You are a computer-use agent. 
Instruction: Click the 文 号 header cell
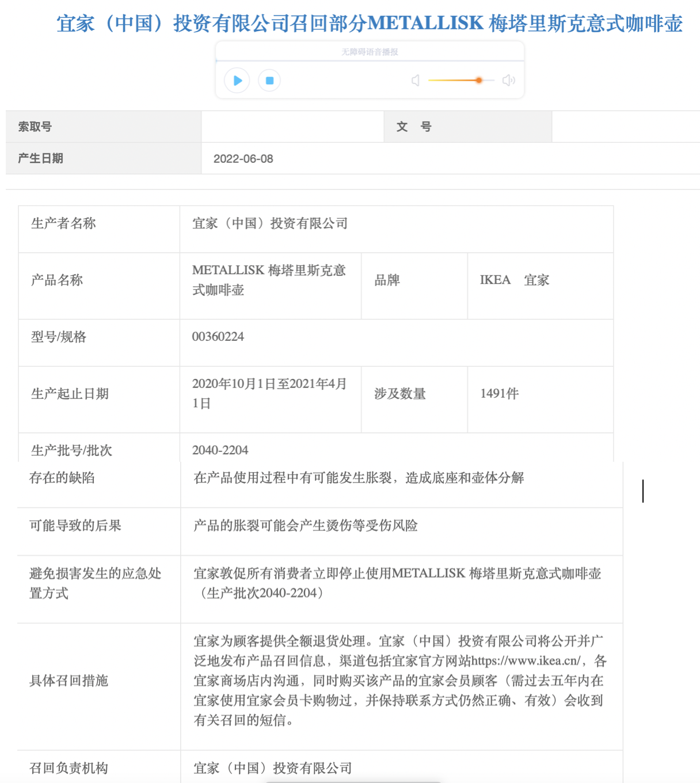click(468, 127)
